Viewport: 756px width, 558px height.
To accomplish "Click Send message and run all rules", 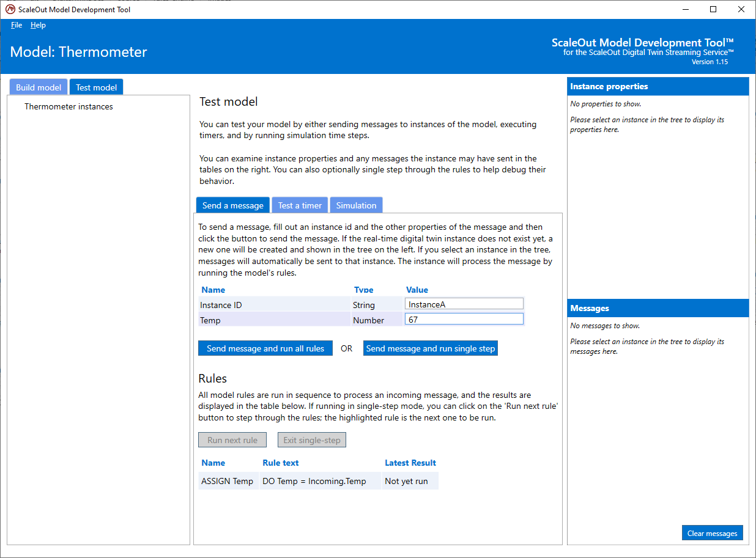I will click(x=265, y=348).
